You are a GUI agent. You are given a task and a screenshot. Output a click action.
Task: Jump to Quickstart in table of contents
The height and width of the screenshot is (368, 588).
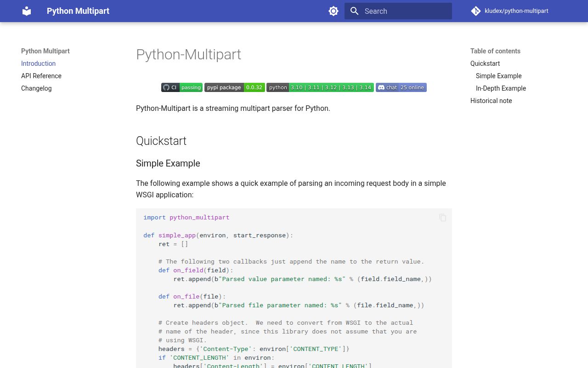coord(485,63)
